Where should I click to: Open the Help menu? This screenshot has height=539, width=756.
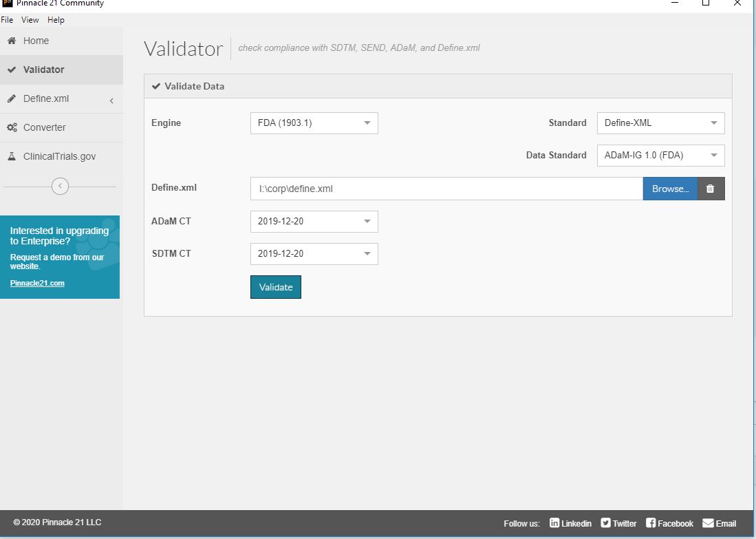pyautogui.click(x=56, y=20)
